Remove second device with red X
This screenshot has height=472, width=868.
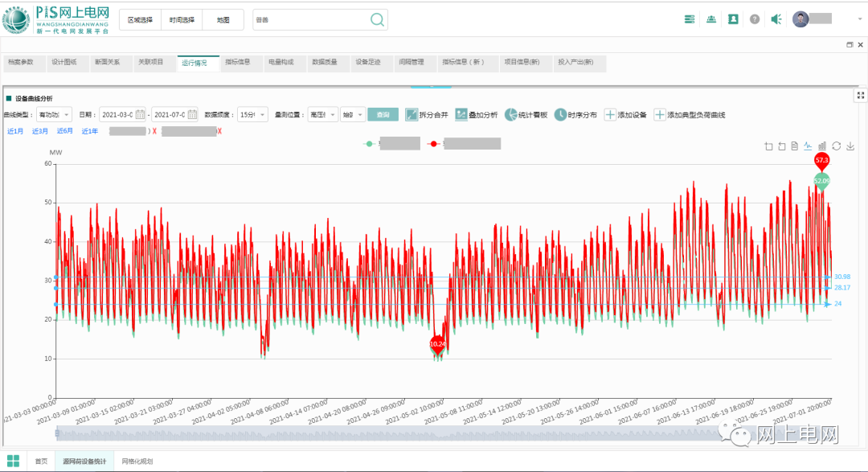point(219,131)
